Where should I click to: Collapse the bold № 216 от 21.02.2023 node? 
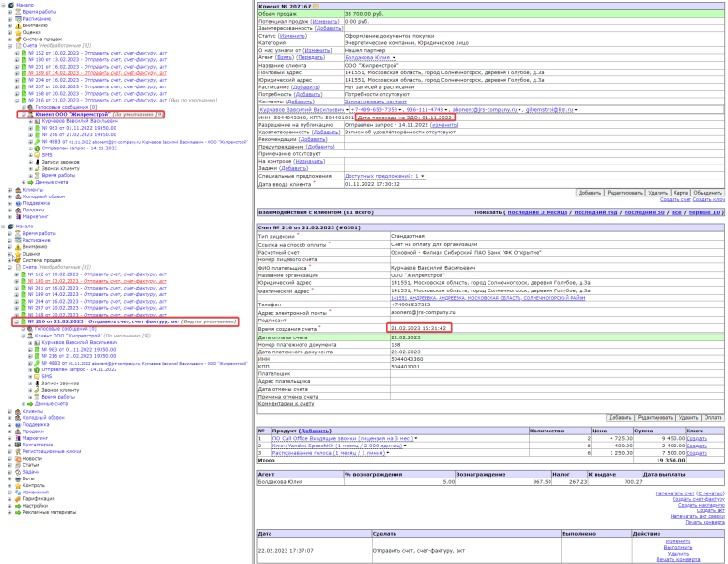pyautogui.click(x=17, y=321)
